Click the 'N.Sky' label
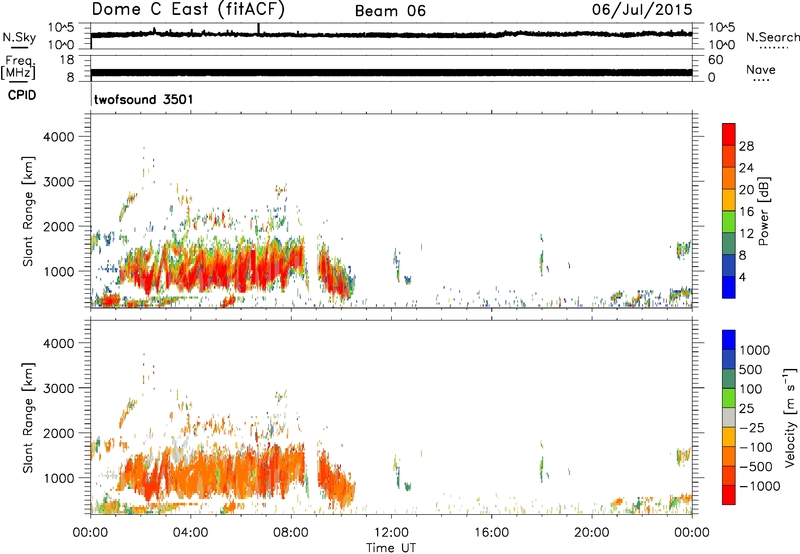 (x=19, y=37)
